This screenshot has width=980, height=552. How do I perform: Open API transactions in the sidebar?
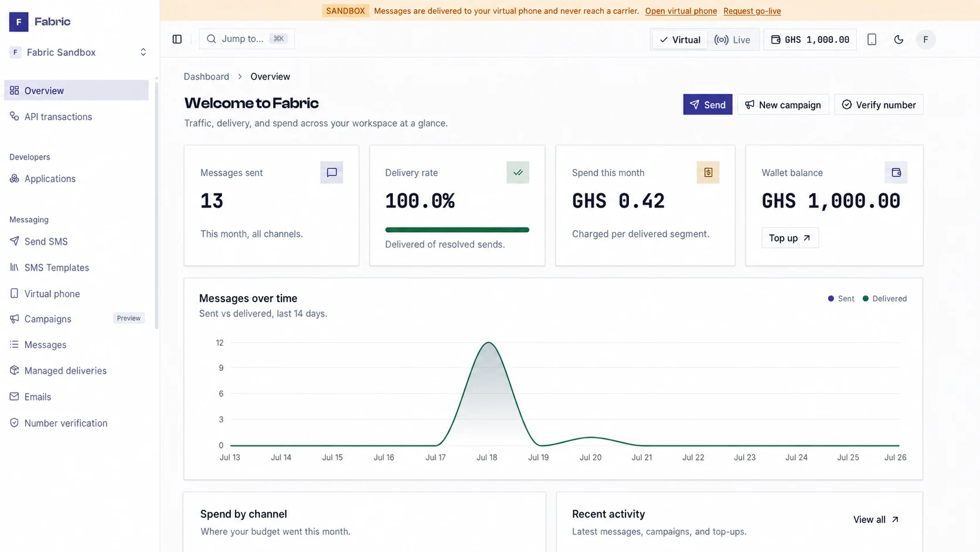(x=76, y=117)
